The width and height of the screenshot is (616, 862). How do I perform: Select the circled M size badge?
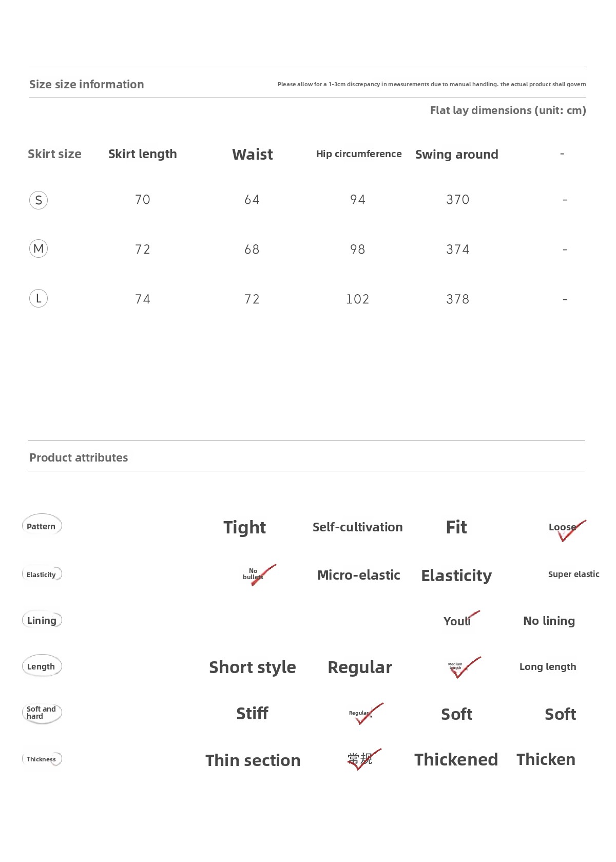(38, 249)
